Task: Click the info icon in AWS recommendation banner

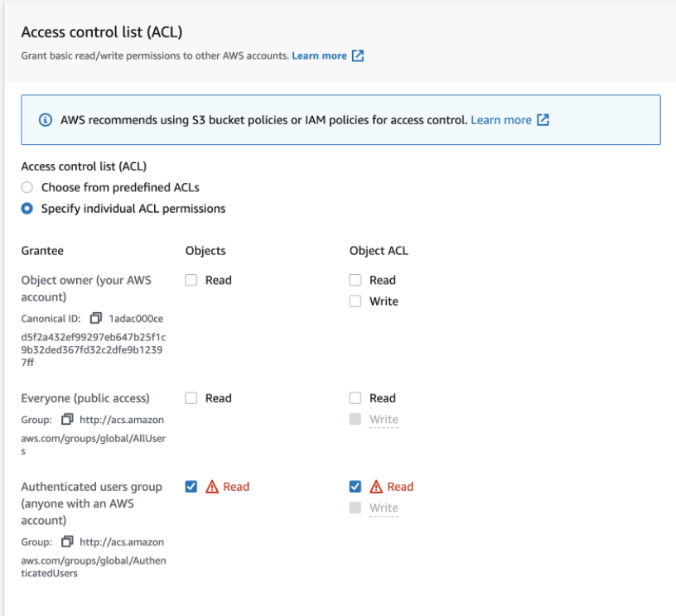Action: pos(46,120)
